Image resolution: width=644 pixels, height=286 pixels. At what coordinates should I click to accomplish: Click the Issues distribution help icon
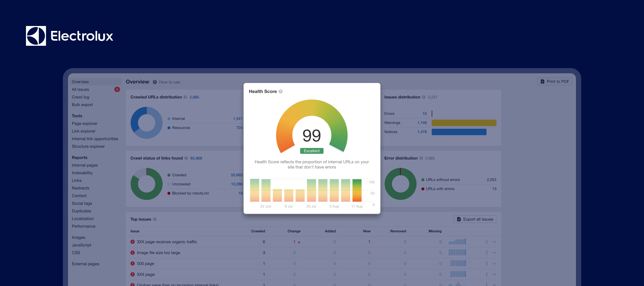click(423, 97)
